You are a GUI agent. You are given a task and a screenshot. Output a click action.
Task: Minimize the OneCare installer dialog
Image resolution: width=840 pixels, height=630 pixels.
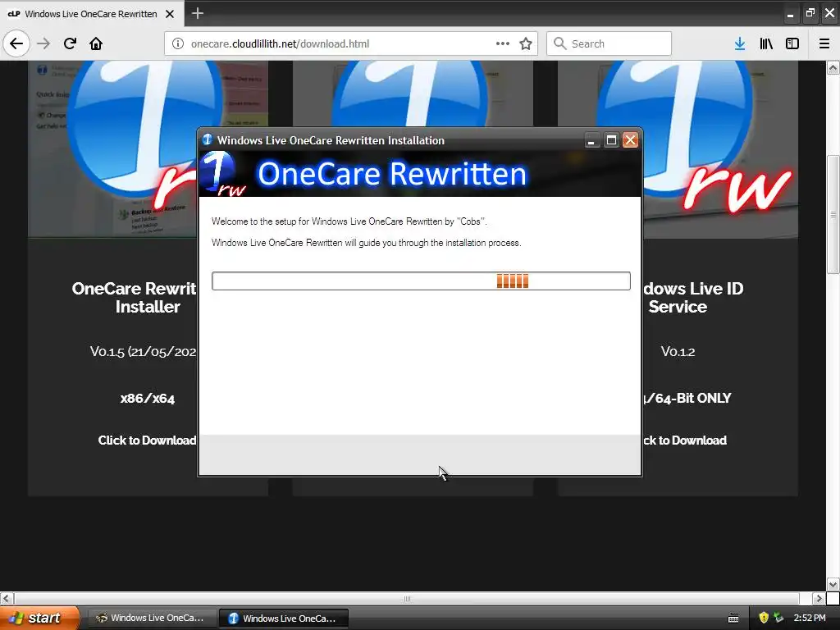pyautogui.click(x=591, y=140)
